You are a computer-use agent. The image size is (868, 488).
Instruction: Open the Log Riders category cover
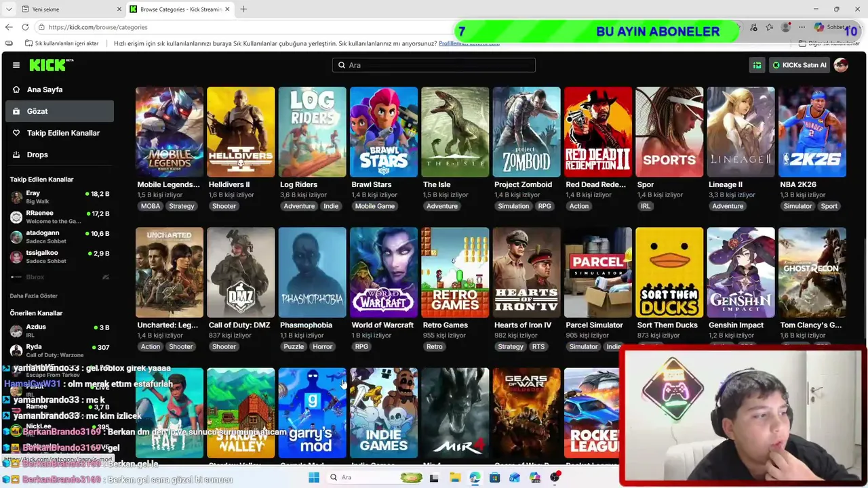click(x=312, y=131)
